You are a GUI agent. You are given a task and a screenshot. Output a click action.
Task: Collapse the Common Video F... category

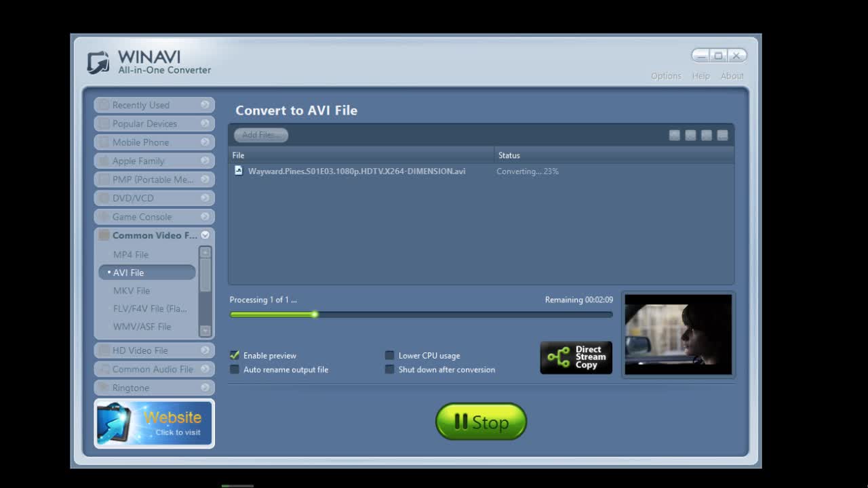tap(154, 235)
